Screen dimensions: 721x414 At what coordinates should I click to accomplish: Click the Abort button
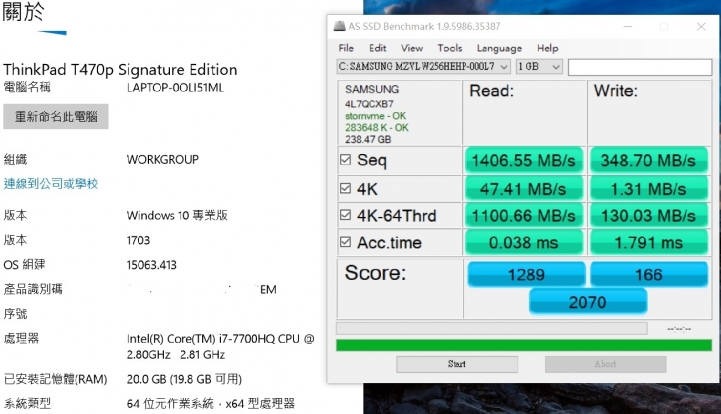click(605, 364)
